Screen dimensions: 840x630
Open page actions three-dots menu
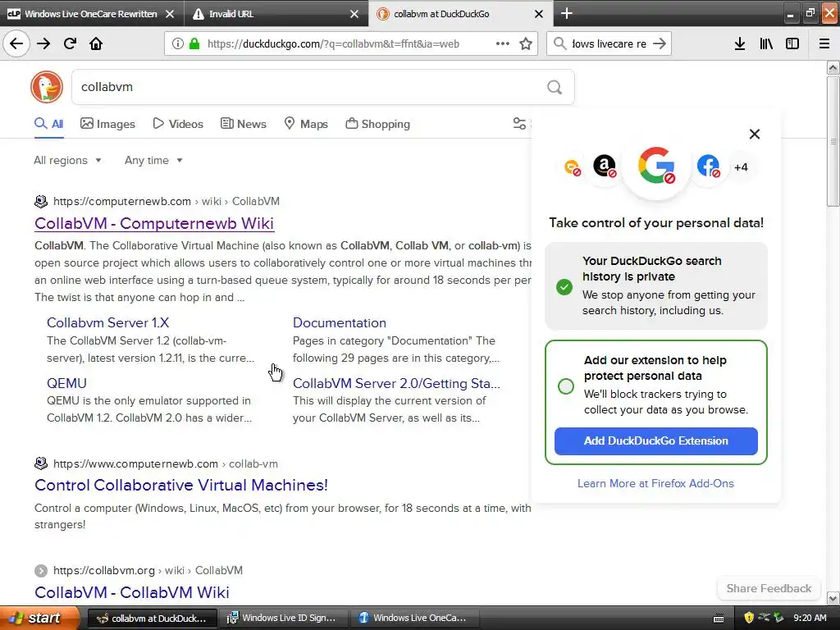[503, 43]
